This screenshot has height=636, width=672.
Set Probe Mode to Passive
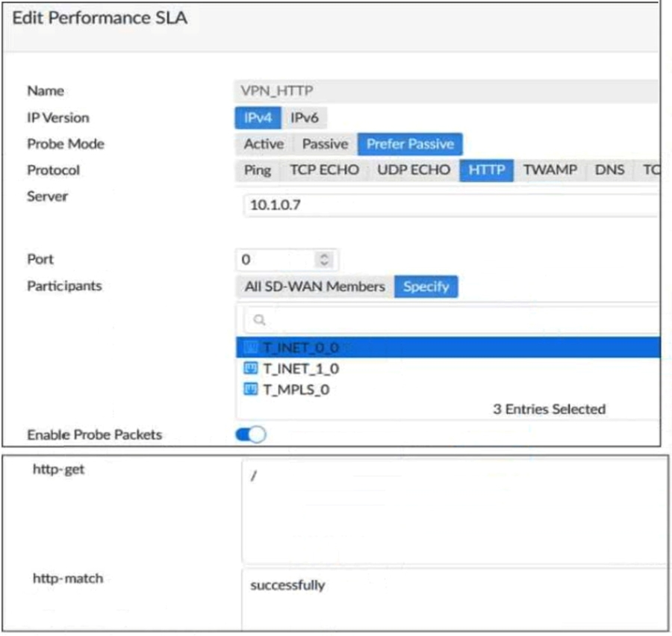pos(324,144)
